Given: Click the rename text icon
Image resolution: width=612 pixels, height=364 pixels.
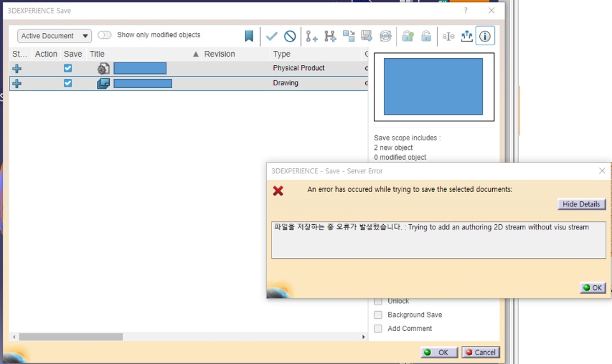Looking at the screenshot, I should click(448, 36).
